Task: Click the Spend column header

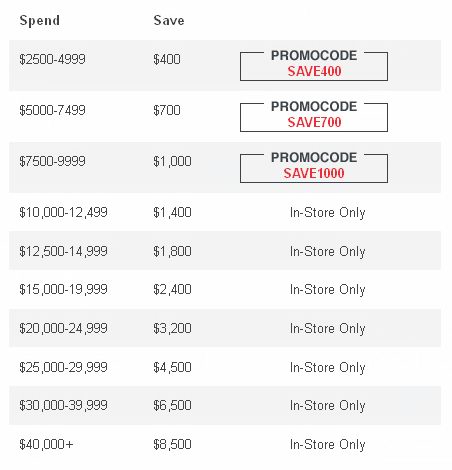Action: tap(40, 21)
